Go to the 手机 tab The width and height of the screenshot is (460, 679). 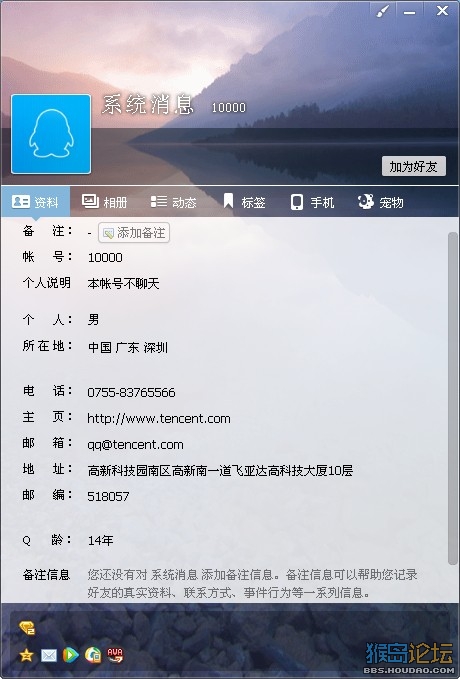[x=312, y=202]
